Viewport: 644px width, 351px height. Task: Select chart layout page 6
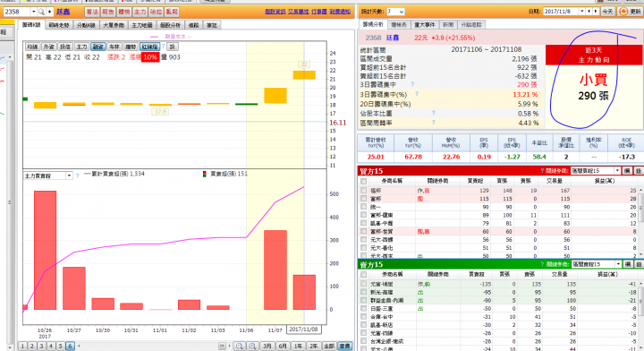tap(70, 346)
